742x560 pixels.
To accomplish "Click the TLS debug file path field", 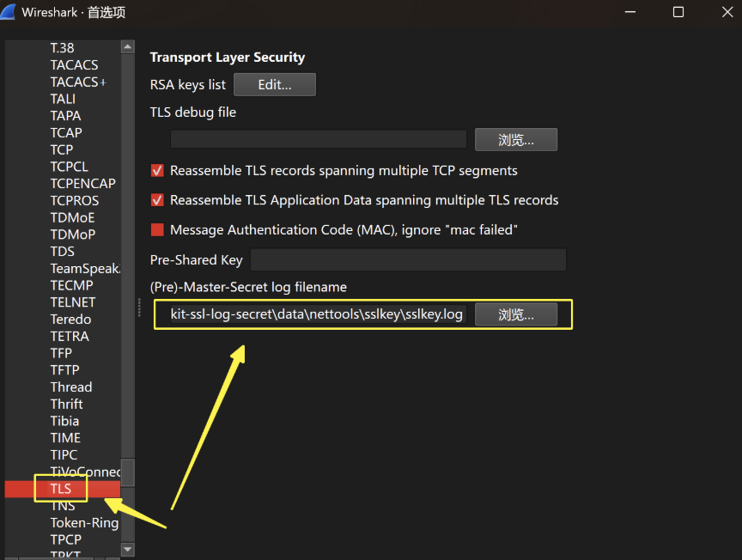I will 319,140.
